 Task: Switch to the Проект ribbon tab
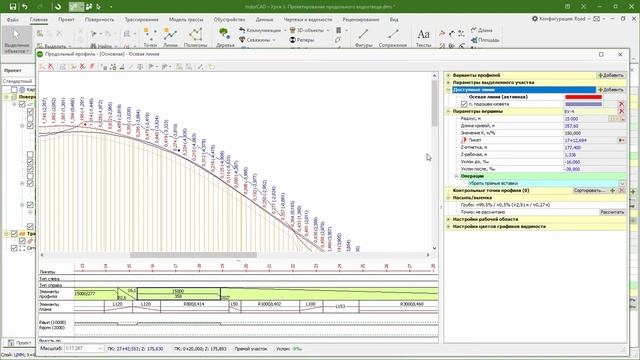click(x=66, y=19)
